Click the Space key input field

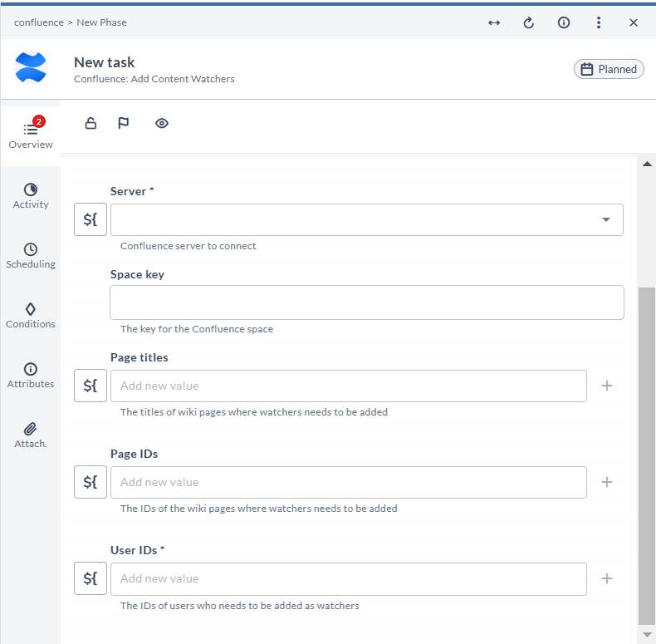click(x=366, y=302)
